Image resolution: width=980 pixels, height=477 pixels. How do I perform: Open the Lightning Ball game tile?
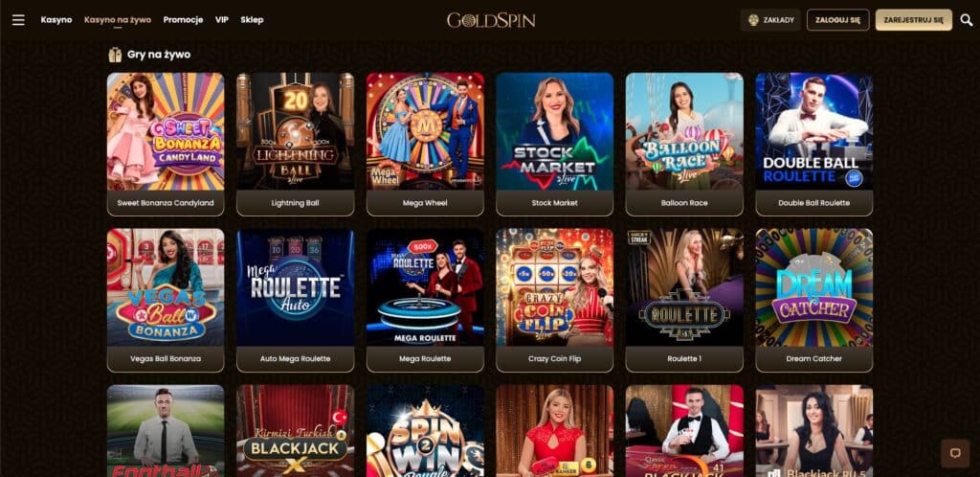click(295, 145)
